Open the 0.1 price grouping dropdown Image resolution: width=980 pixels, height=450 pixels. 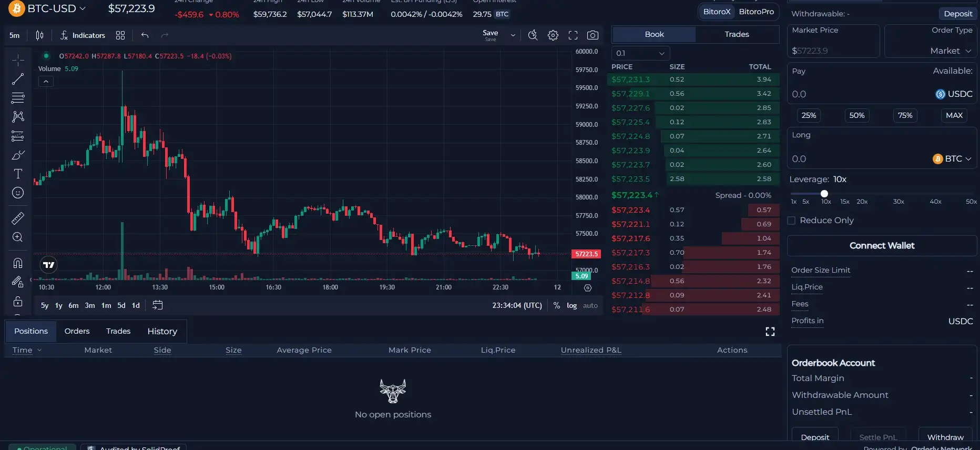[640, 53]
